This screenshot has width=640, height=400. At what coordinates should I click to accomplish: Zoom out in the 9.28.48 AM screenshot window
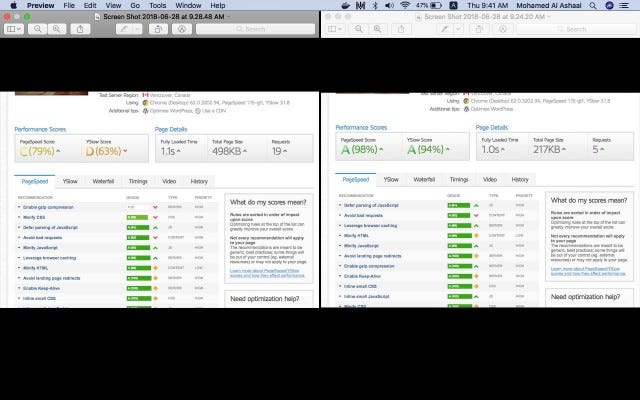tap(38, 29)
